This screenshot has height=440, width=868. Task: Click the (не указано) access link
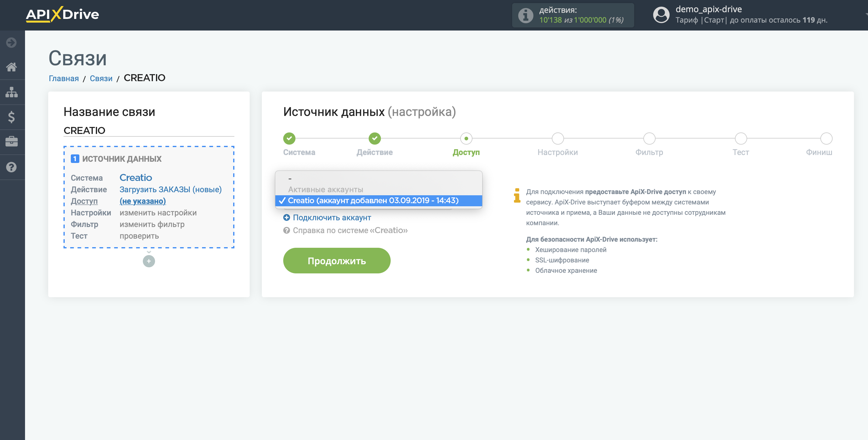pyautogui.click(x=143, y=201)
